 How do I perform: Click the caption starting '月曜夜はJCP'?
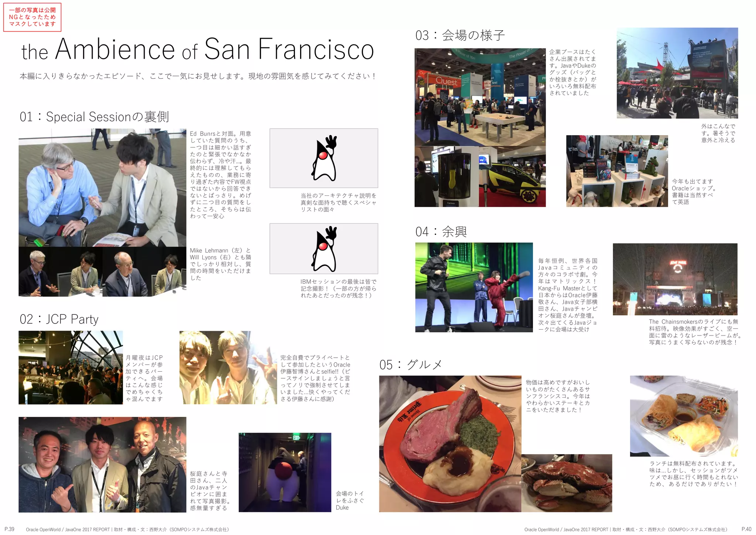pos(144,378)
